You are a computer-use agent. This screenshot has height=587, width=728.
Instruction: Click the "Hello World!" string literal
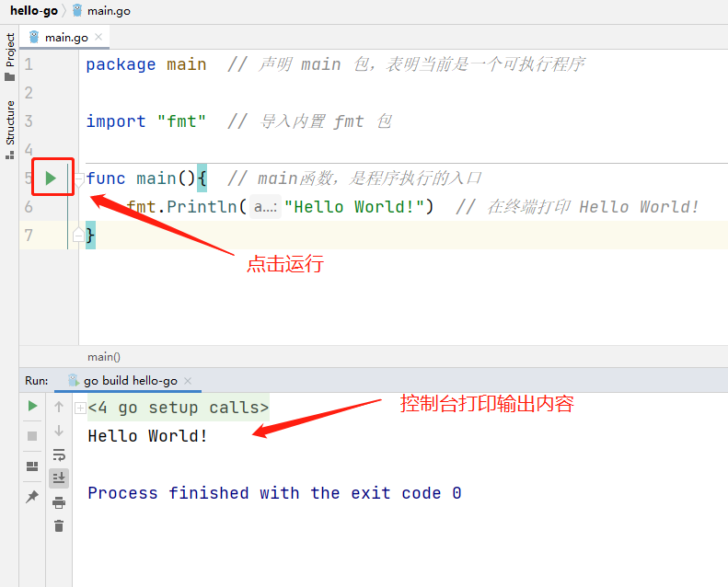tap(354, 207)
